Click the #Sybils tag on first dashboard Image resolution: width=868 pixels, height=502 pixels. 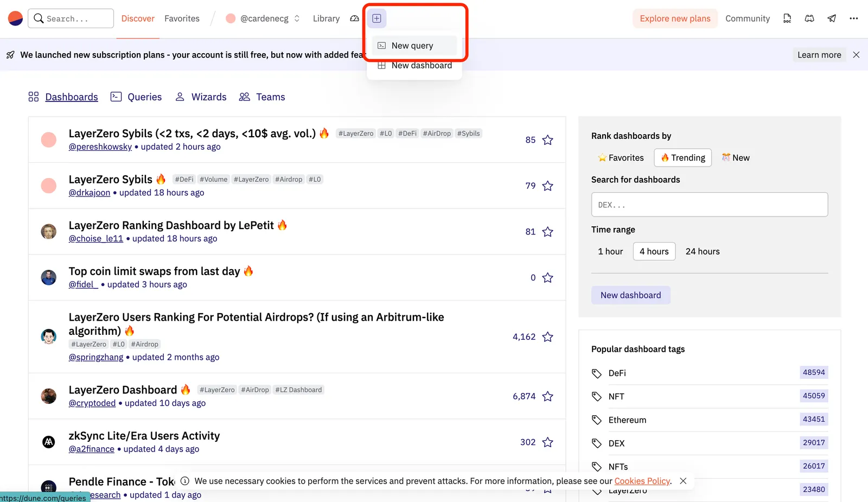(468, 134)
